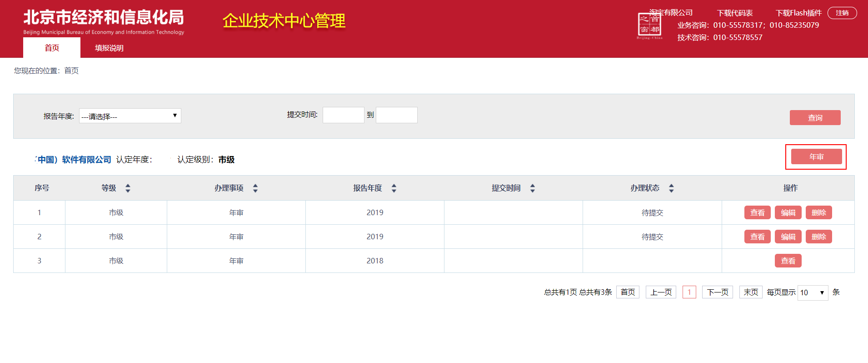
Task: Click the 序号 column header
Action: click(42, 188)
